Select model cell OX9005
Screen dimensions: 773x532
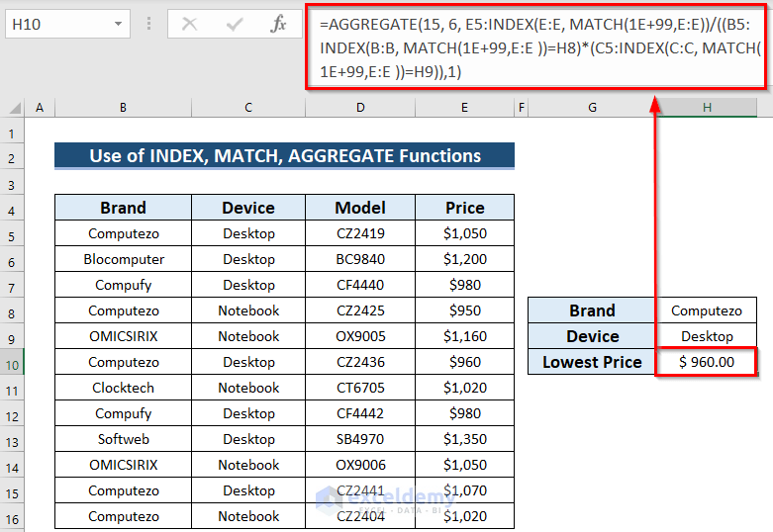tap(360, 336)
